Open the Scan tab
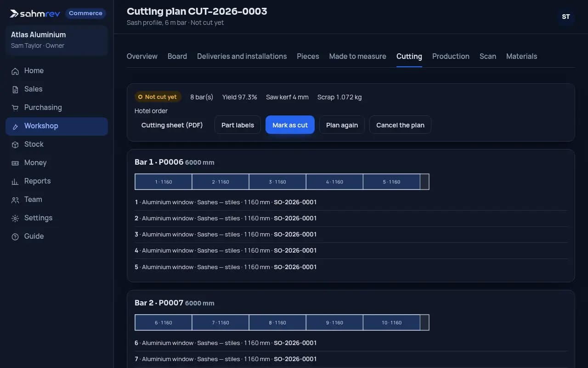The image size is (588, 368). click(488, 56)
